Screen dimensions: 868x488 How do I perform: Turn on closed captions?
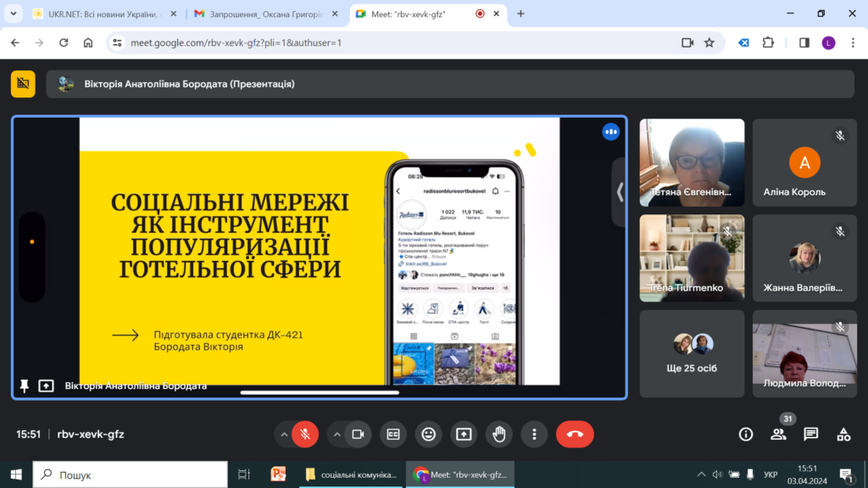tap(392, 434)
